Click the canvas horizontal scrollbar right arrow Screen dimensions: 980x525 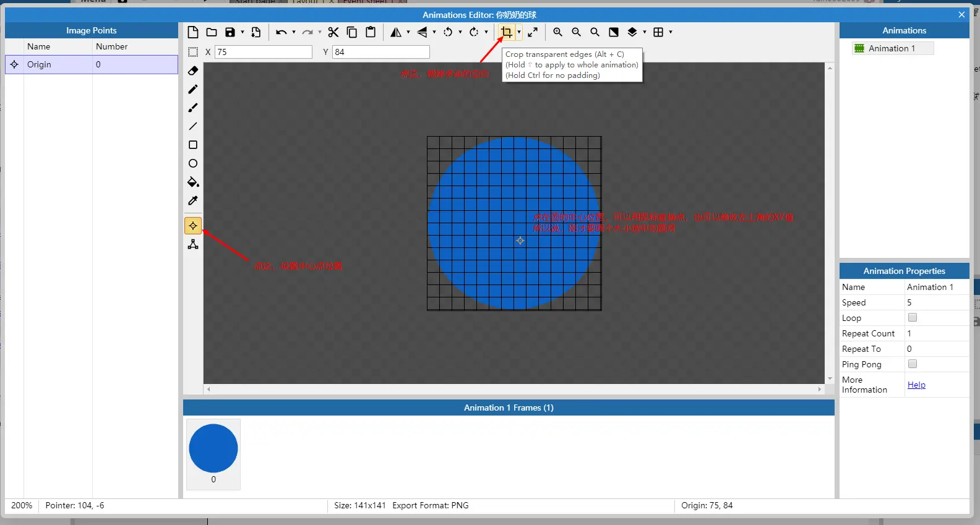[x=820, y=390]
